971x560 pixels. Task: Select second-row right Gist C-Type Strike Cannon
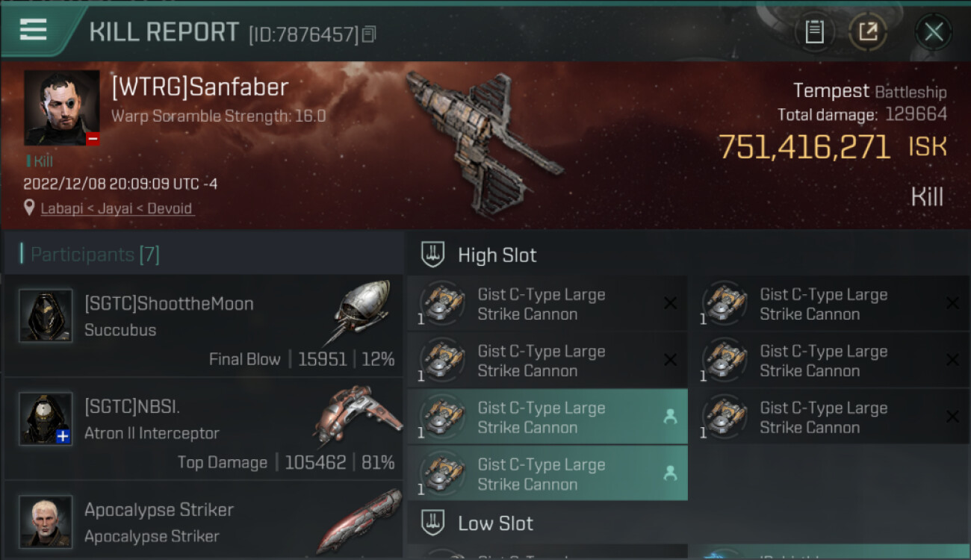coord(830,360)
